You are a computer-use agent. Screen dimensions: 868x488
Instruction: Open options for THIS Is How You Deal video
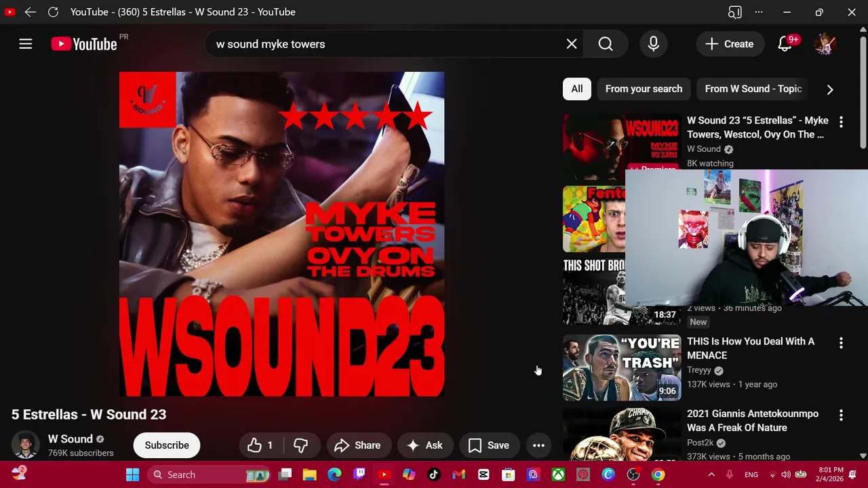(841, 343)
